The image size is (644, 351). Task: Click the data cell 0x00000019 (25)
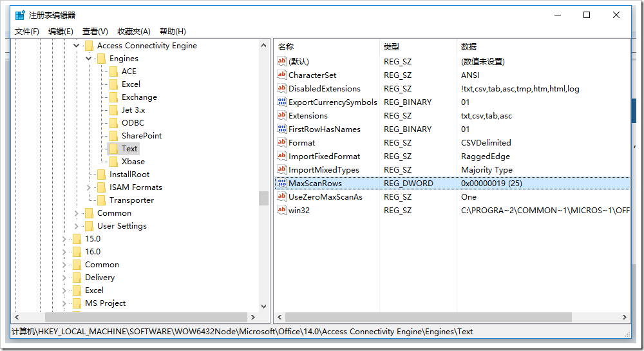pyautogui.click(x=491, y=183)
